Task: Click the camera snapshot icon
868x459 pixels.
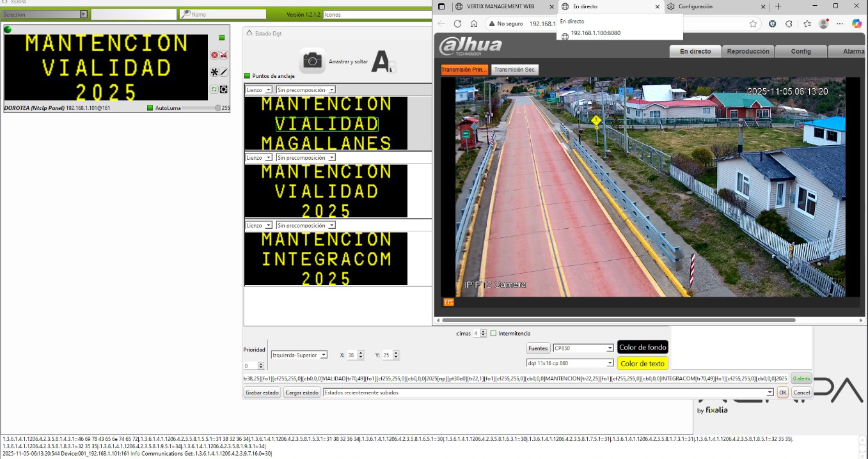Action: [312, 61]
